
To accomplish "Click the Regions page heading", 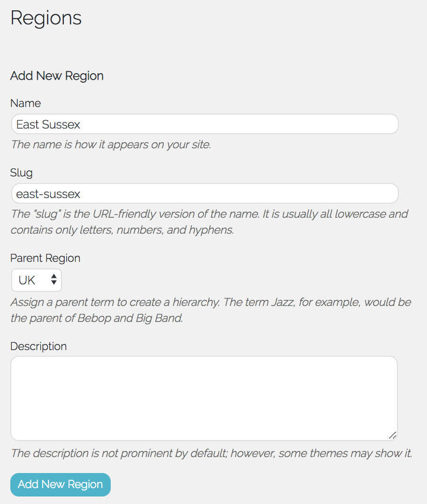I will (46, 18).
